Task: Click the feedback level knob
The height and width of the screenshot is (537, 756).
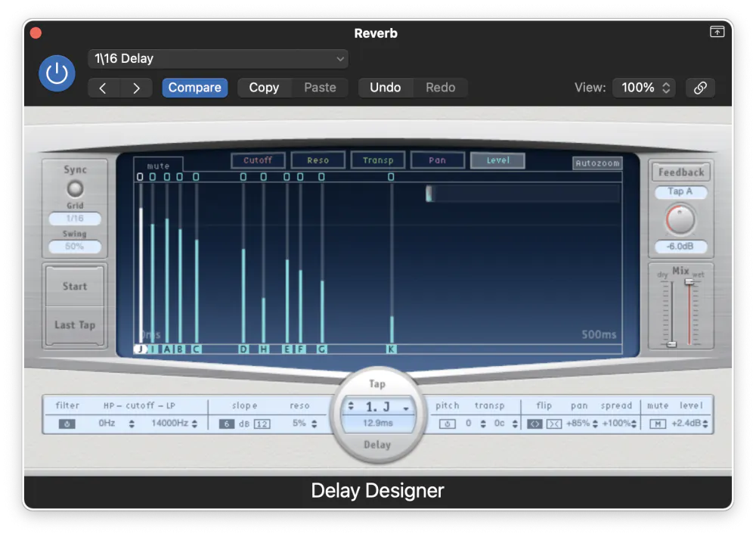Action: pyautogui.click(x=680, y=219)
